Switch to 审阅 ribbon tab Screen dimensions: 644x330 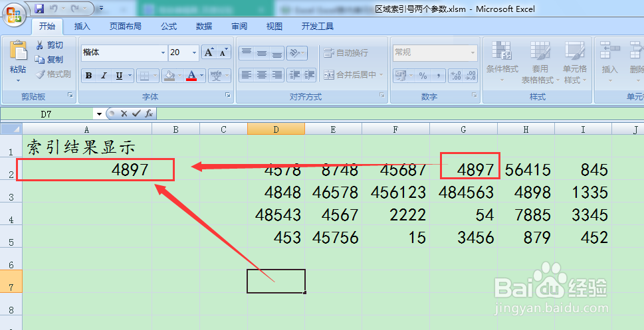[239, 27]
